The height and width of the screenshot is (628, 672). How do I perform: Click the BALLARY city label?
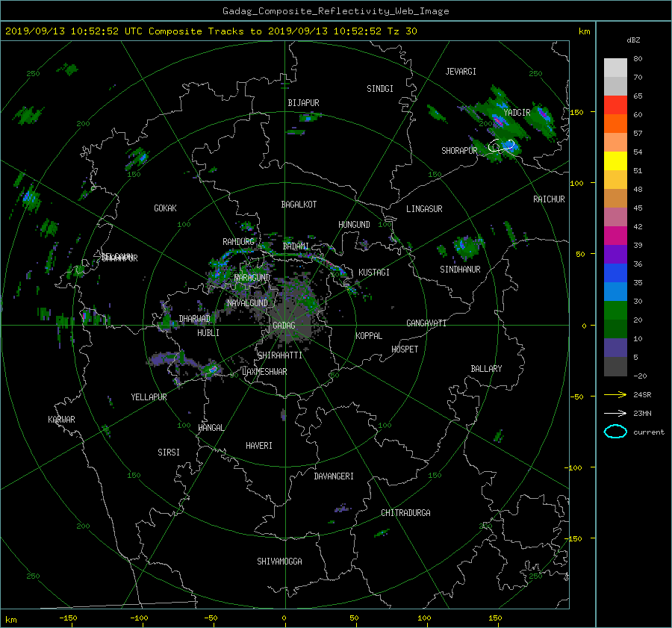pos(486,369)
